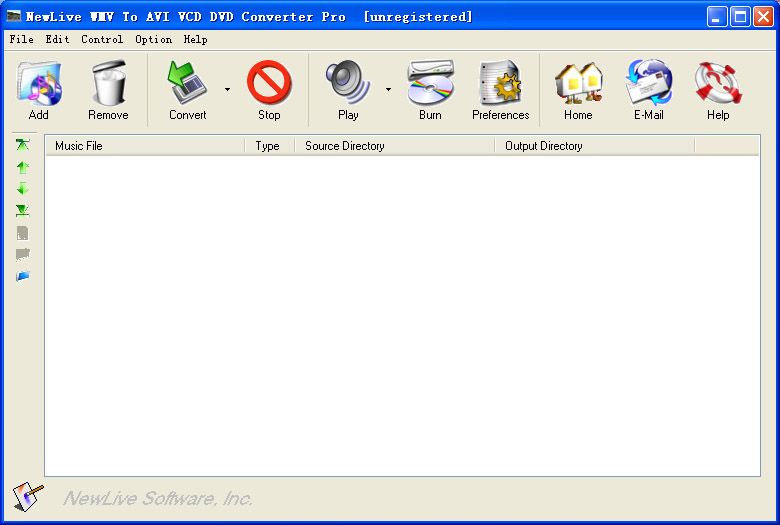Click the Remove trash can icon
The width and height of the screenshot is (780, 525).
point(108,84)
